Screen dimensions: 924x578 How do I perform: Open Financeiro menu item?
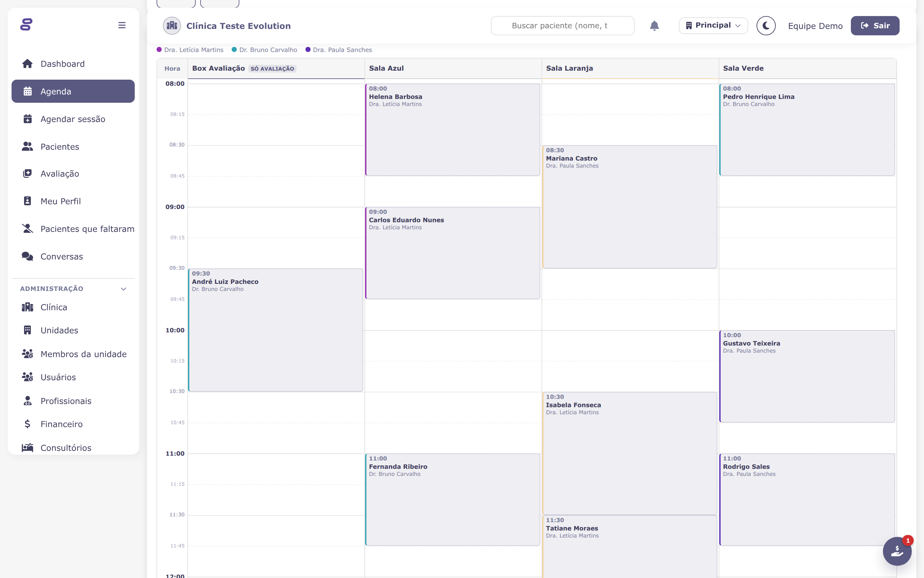(x=73, y=424)
